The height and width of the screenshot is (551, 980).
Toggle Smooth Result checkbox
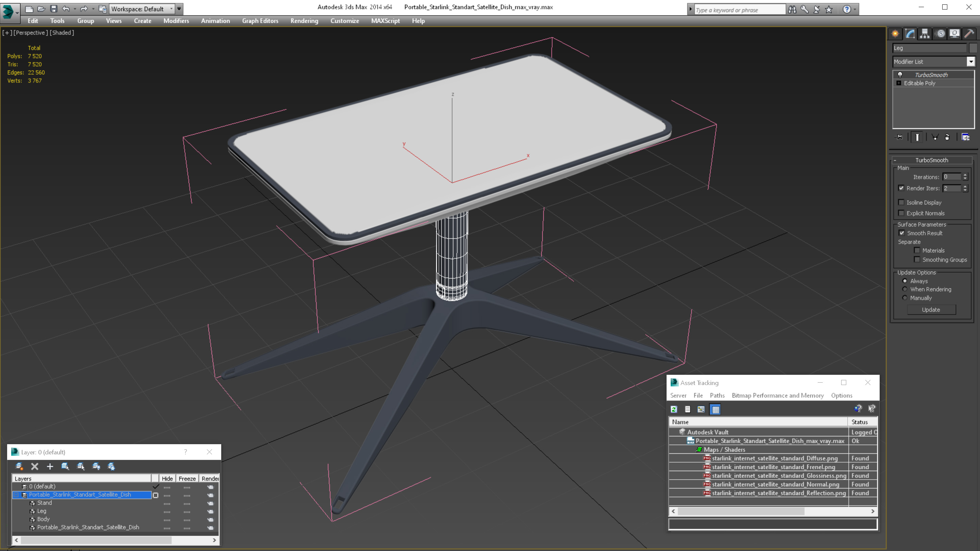tap(902, 233)
